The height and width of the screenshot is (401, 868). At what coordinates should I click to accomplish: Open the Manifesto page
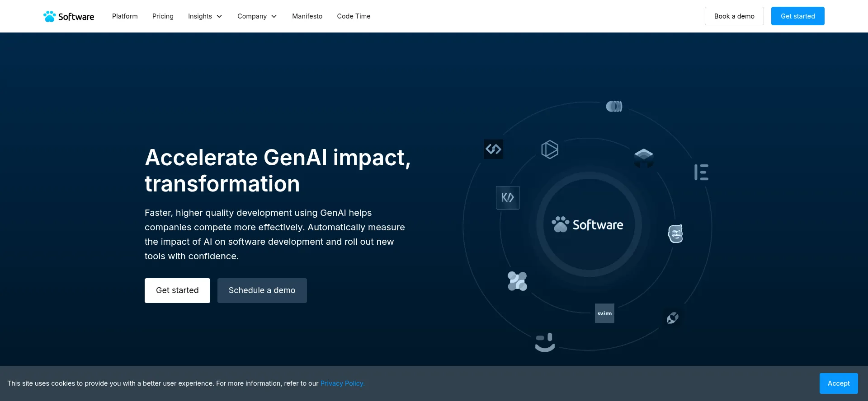307,16
